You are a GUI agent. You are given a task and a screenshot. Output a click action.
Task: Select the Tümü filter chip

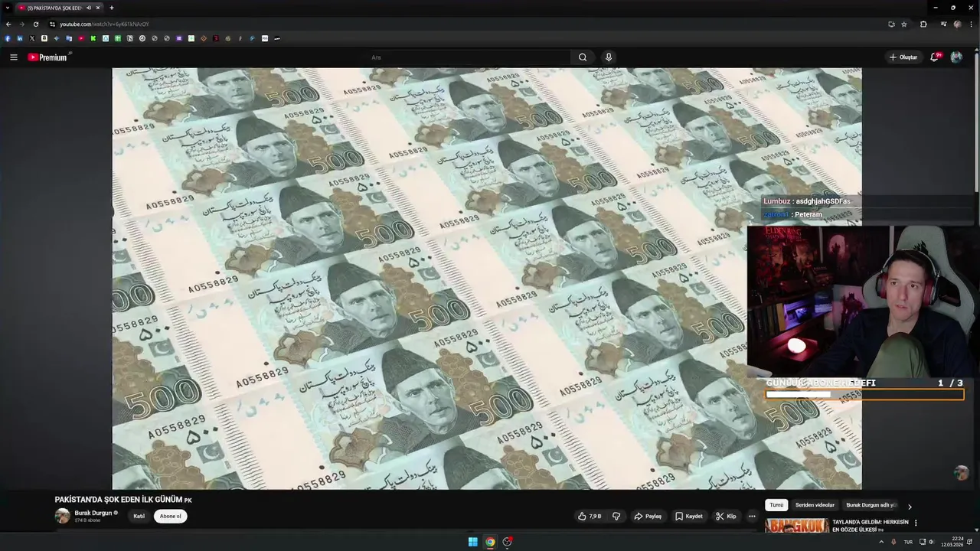pyautogui.click(x=776, y=505)
